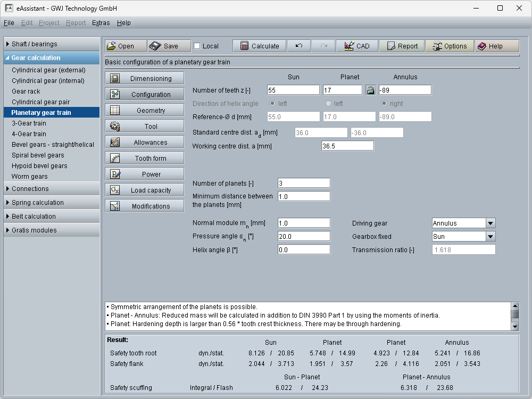Screen dimensions: 532x399
Task: Click the Calculate toolbar icon
Action: (x=259, y=46)
